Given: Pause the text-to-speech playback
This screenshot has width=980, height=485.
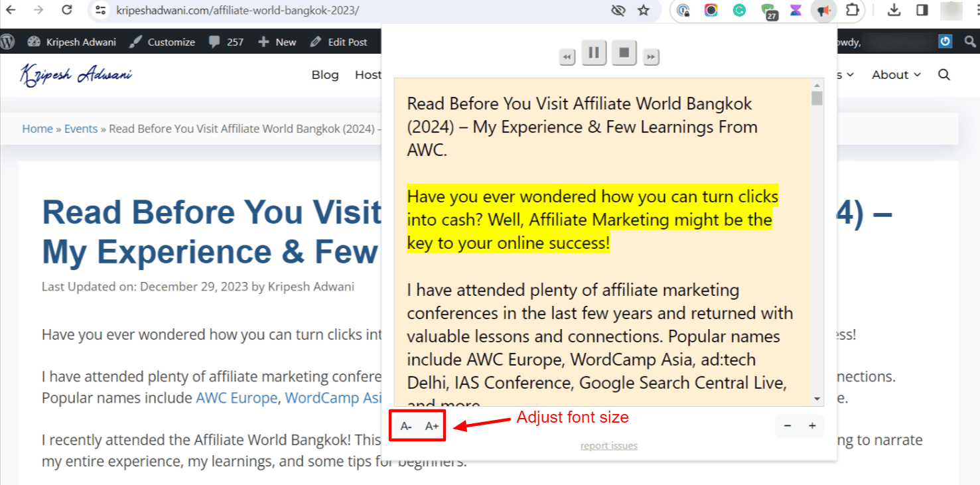Looking at the screenshot, I should [x=594, y=52].
